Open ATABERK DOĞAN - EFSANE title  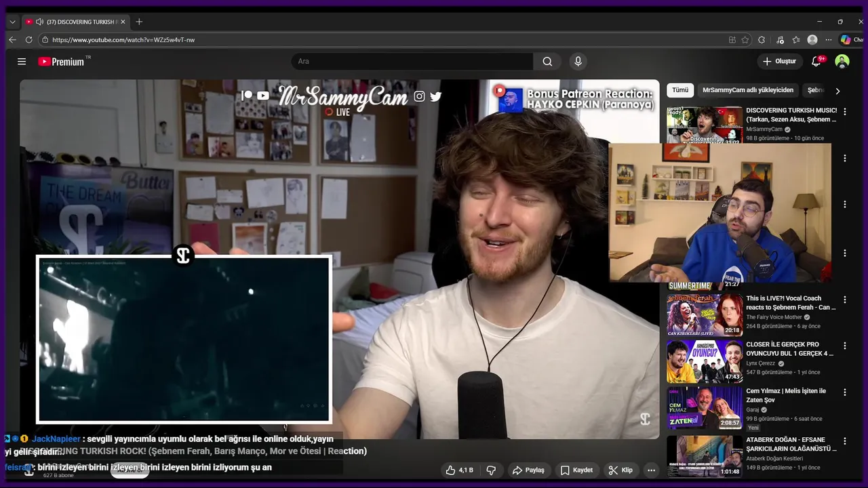click(x=791, y=444)
